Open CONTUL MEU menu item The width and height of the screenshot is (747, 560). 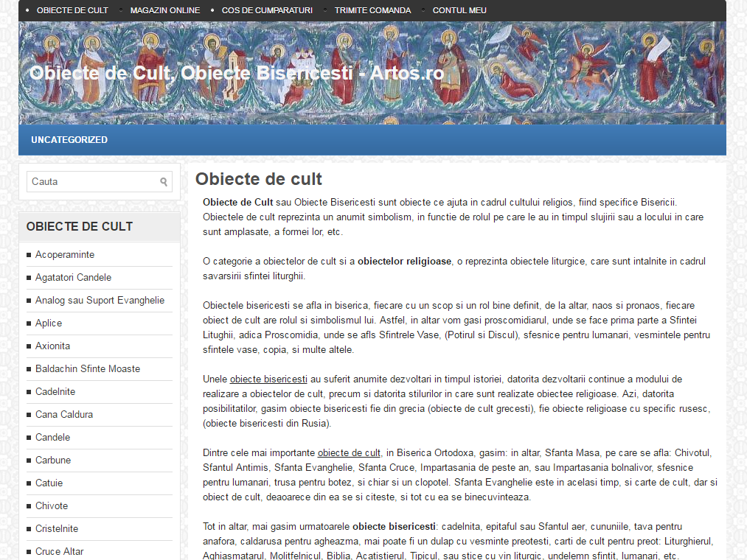click(459, 10)
